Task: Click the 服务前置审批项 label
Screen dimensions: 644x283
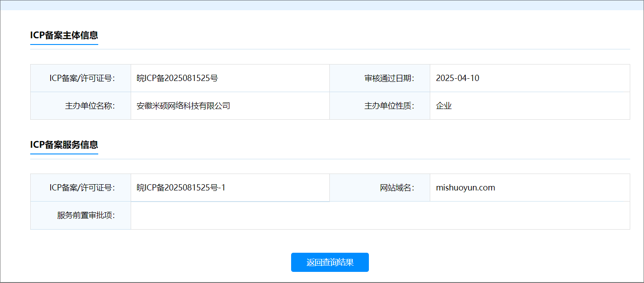Action: click(x=86, y=215)
